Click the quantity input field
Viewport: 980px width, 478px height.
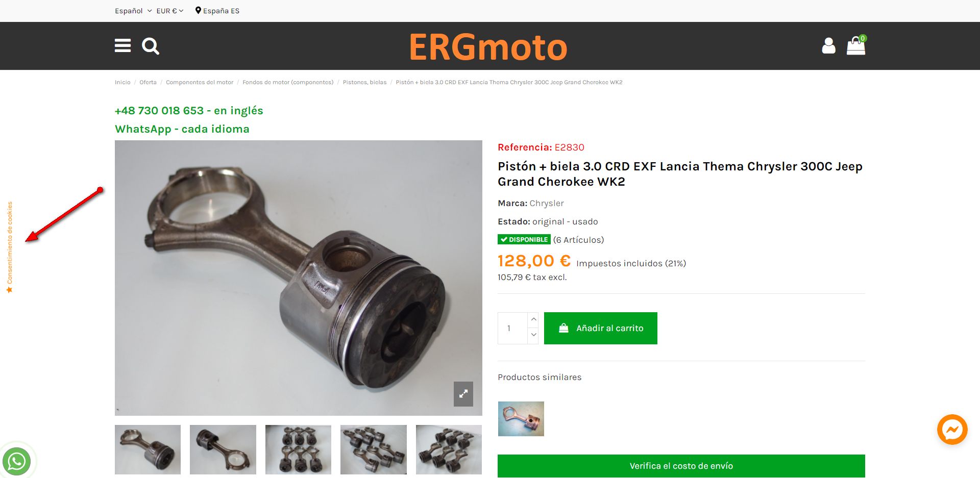[512, 328]
